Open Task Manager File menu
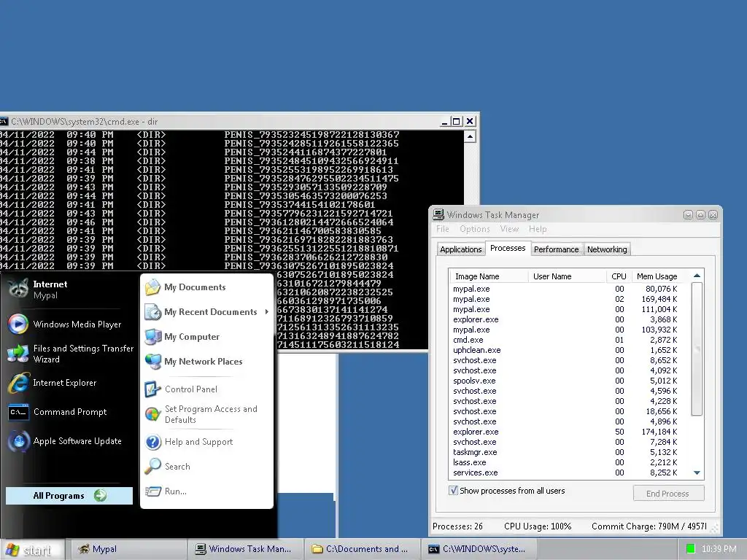This screenshot has height=560, width=747. [x=443, y=229]
